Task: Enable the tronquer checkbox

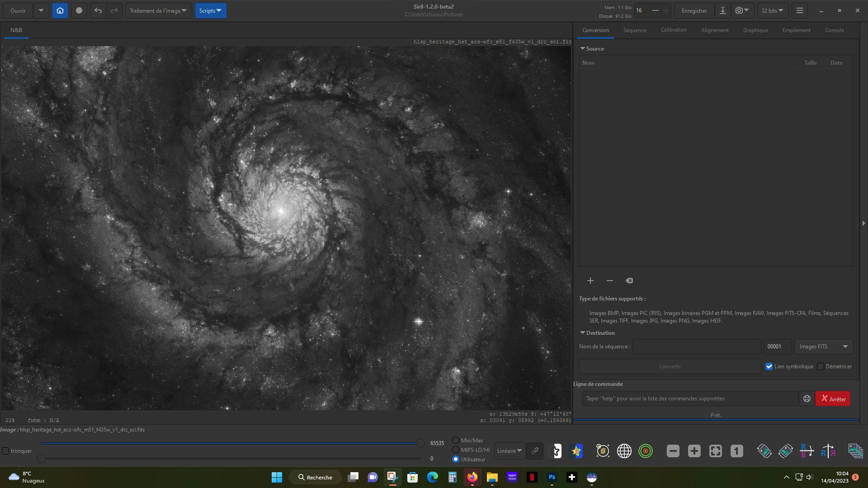Action: pos(5,451)
